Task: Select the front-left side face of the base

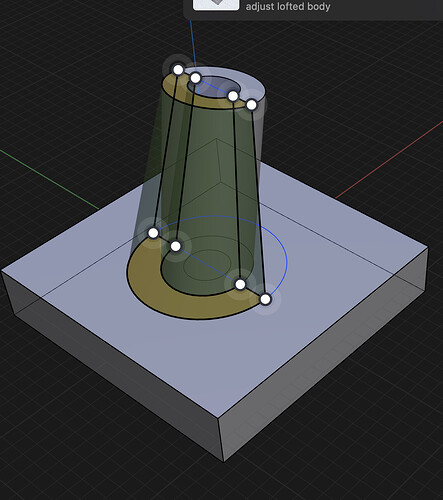Action: [x=110, y=363]
